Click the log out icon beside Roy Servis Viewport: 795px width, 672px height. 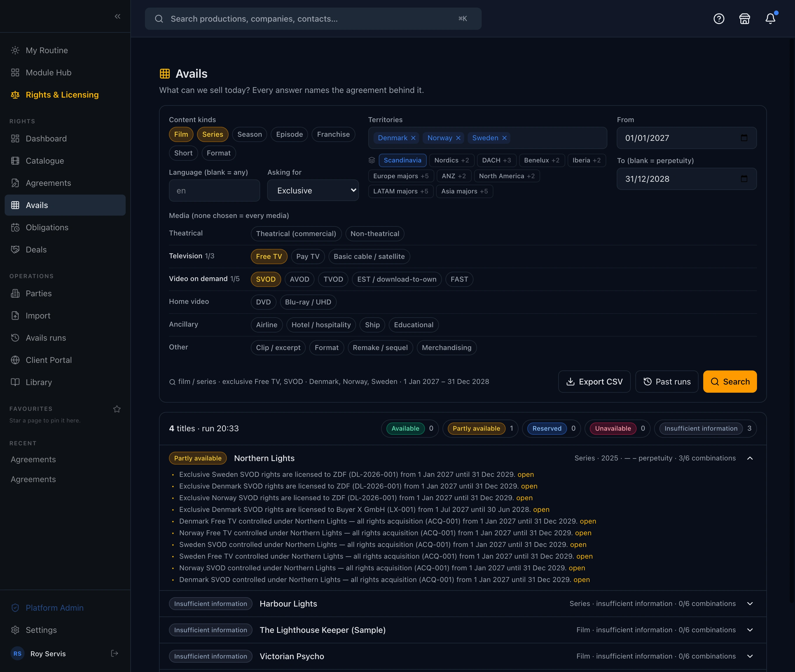(x=114, y=653)
